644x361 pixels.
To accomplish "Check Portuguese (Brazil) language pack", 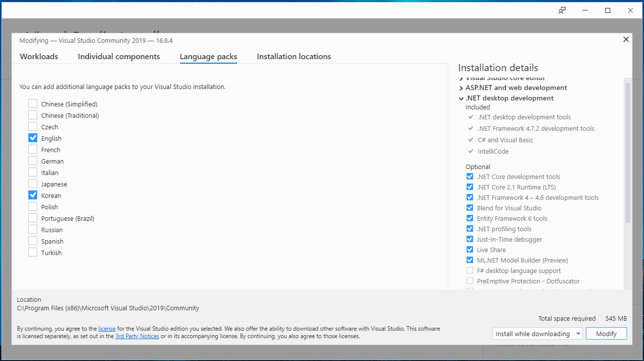I will 33,218.
